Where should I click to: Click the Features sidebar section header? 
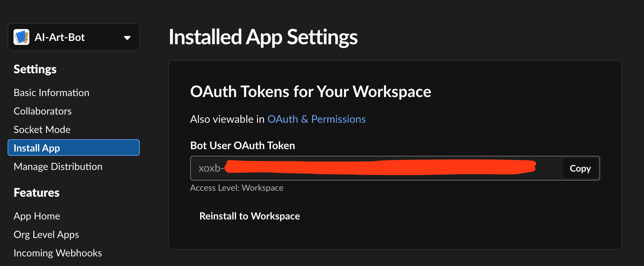[x=37, y=193]
